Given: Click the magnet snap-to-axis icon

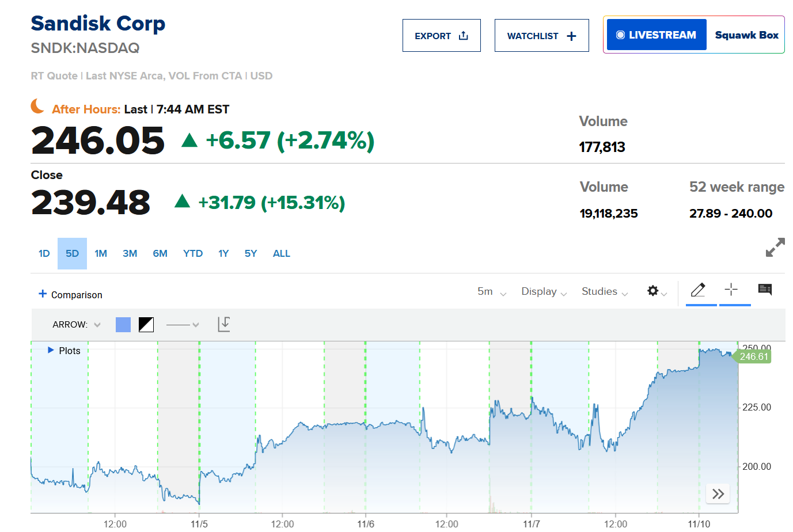Looking at the screenshot, I should tap(224, 324).
